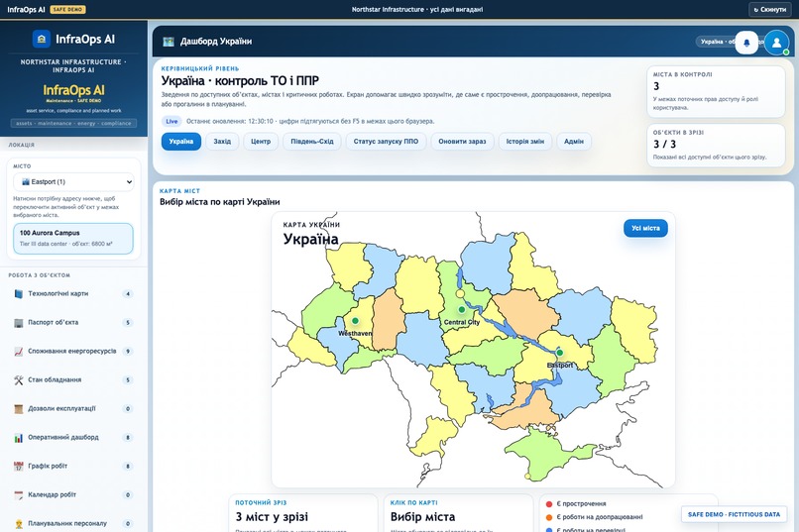
Task: Click the Eastport label on map
Action: tap(559, 365)
